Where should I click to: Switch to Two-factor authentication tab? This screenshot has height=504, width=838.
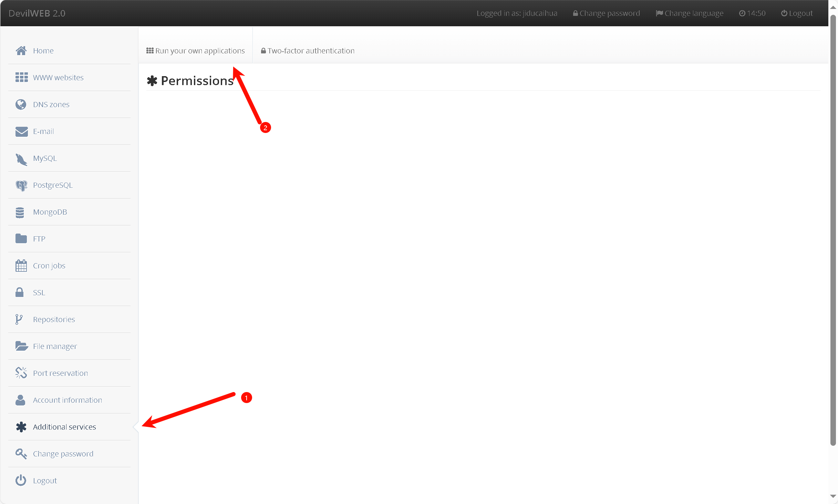(x=308, y=51)
